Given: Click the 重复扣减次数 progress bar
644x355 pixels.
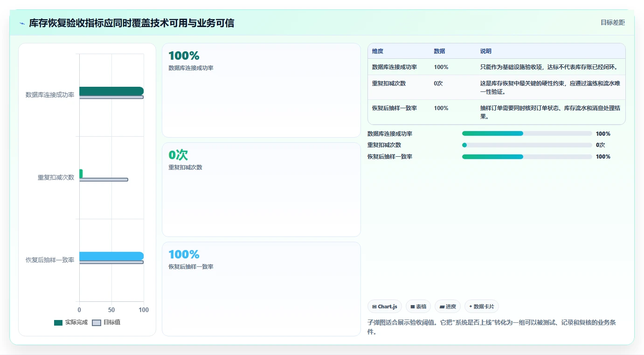Looking at the screenshot, I should coord(527,145).
